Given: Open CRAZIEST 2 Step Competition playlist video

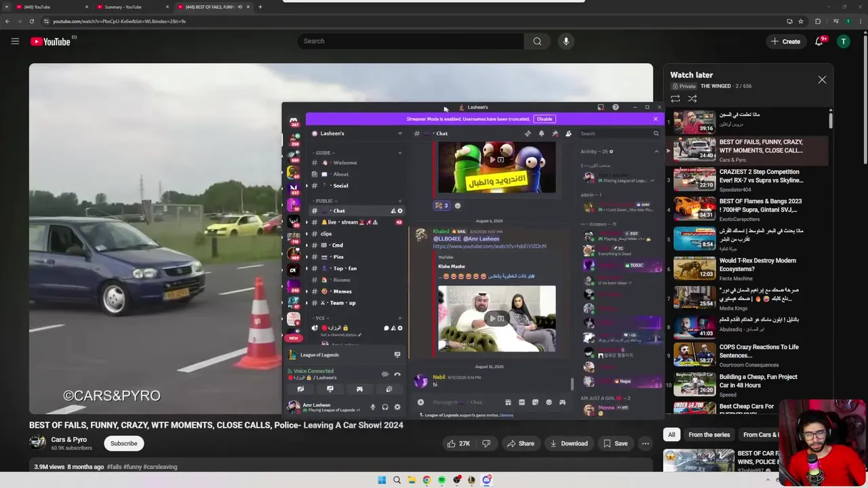Looking at the screenshot, I should [746, 180].
